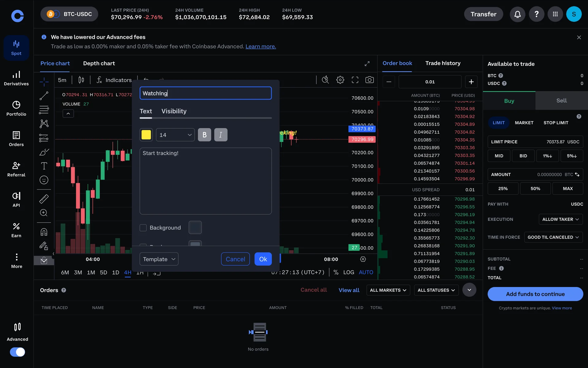Toggle bold text formatting
Image resolution: width=588 pixels, height=368 pixels.
(x=204, y=135)
